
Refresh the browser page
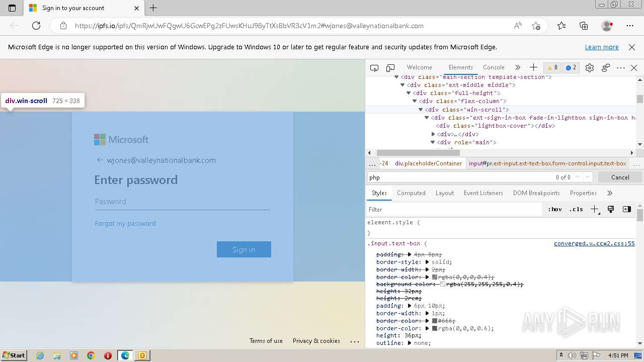tap(36, 26)
